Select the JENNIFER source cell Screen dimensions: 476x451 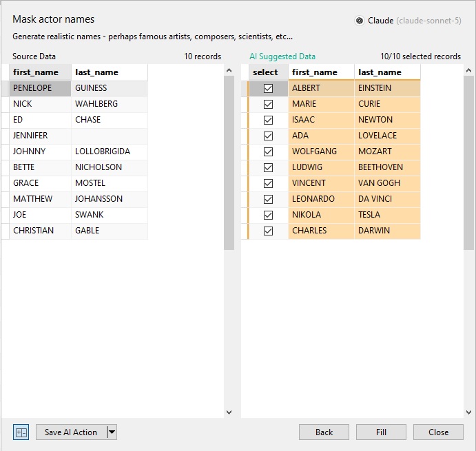[x=41, y=136]
